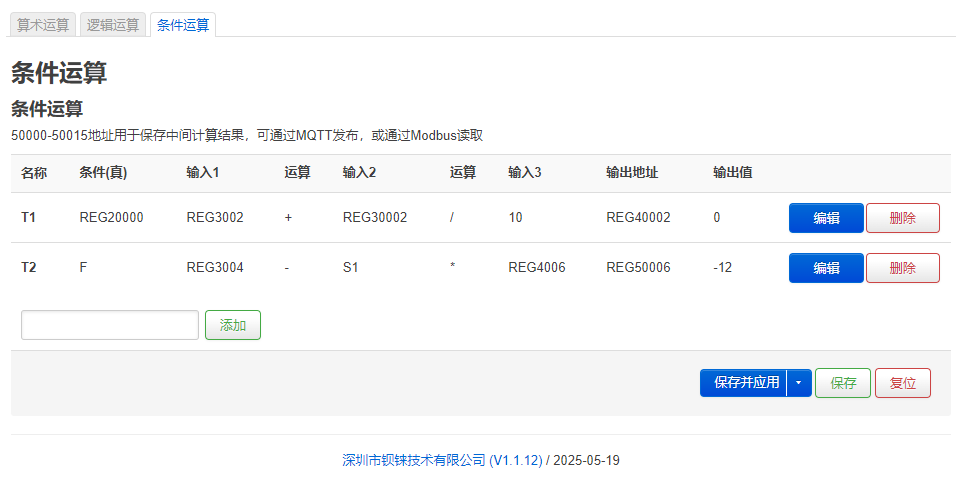Click the S1 input cell
964x480 pixels.
(x=350, y=267)
